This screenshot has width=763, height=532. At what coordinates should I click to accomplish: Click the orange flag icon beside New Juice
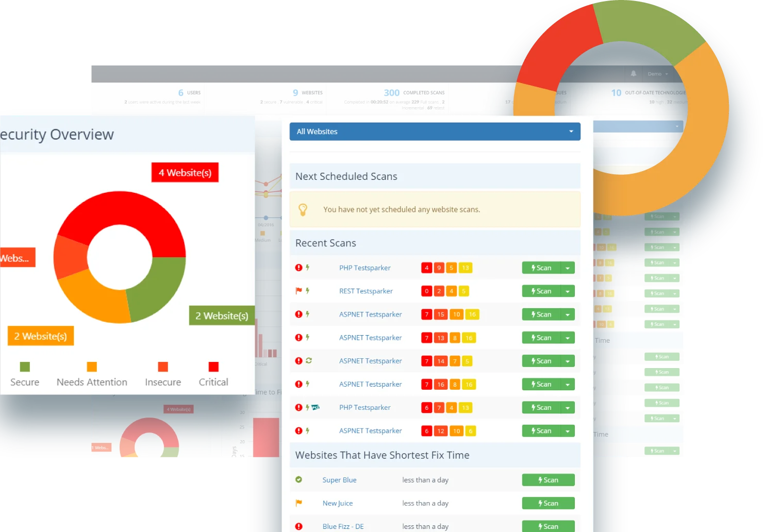coord(298,503)
